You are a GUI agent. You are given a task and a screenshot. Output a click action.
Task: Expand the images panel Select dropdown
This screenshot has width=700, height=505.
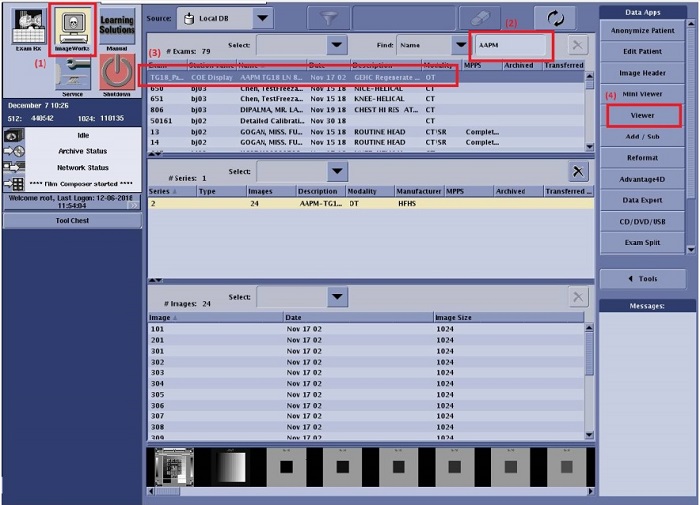point(337,297)
